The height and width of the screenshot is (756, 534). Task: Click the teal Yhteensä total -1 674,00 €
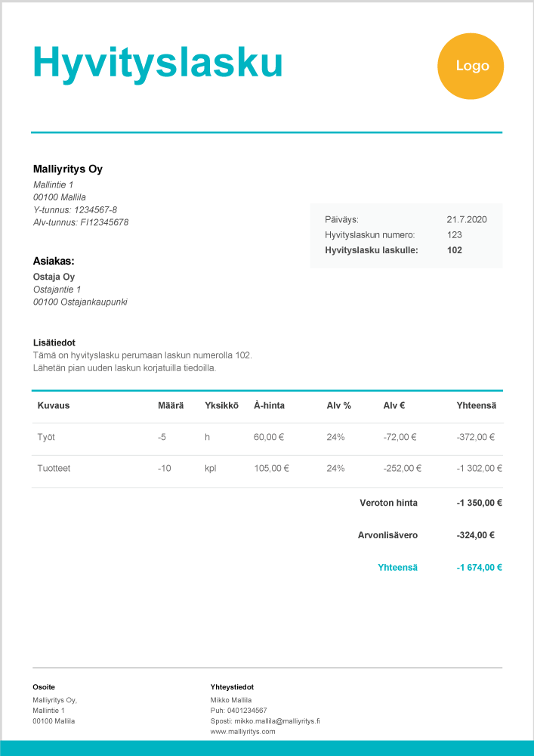(x=479, y=567)
